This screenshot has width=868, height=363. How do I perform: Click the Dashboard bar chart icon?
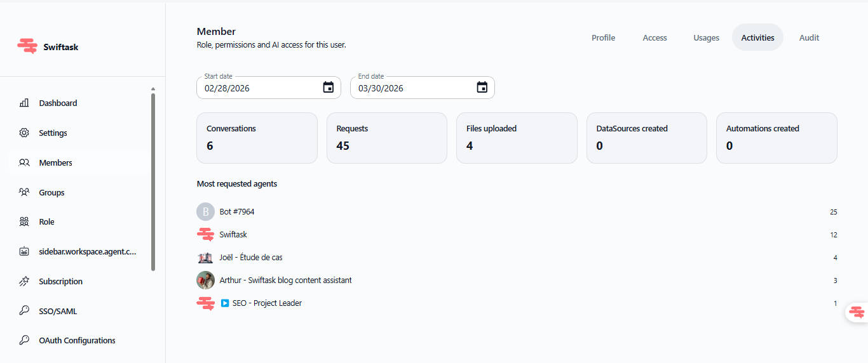tap(24, 103)
